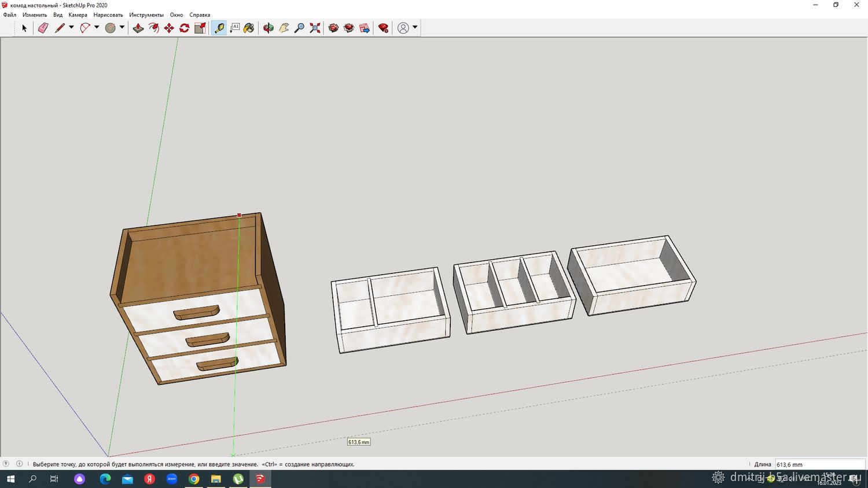
Task: Select the Text label tool
Action: point(234,28)
